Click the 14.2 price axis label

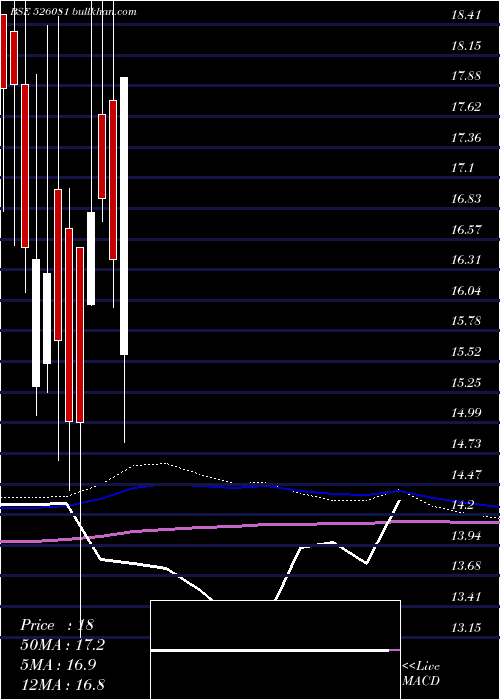462,505
